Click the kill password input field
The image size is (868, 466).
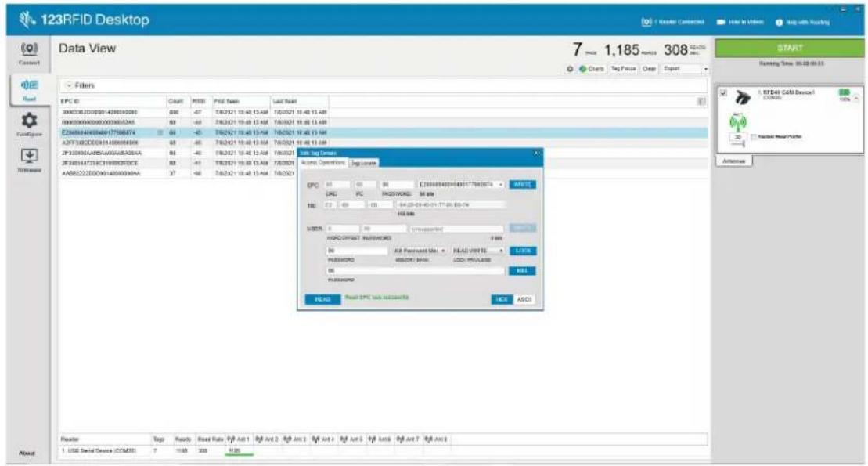(x=415, y=271)
